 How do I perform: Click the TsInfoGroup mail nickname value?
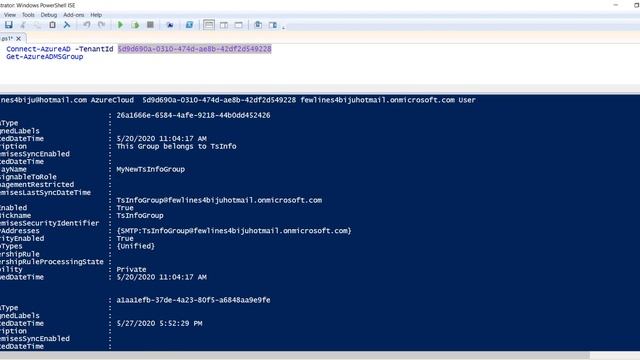click(140, 216)
